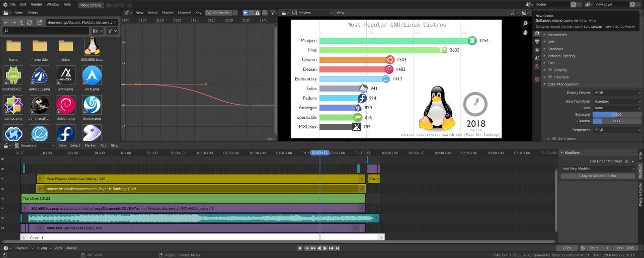Open the Output properties tab icon
644x258 pixels.
[x=537, y=41]
